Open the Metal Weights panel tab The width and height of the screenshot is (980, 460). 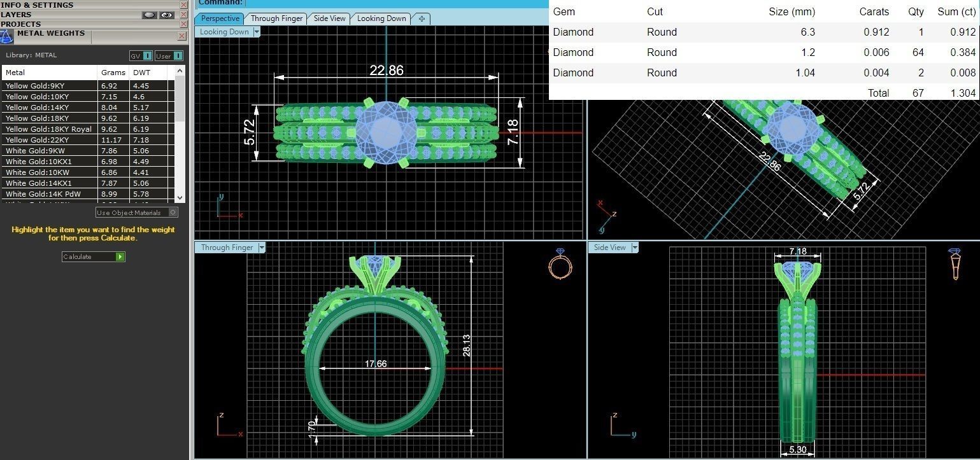tap(51, 34)
